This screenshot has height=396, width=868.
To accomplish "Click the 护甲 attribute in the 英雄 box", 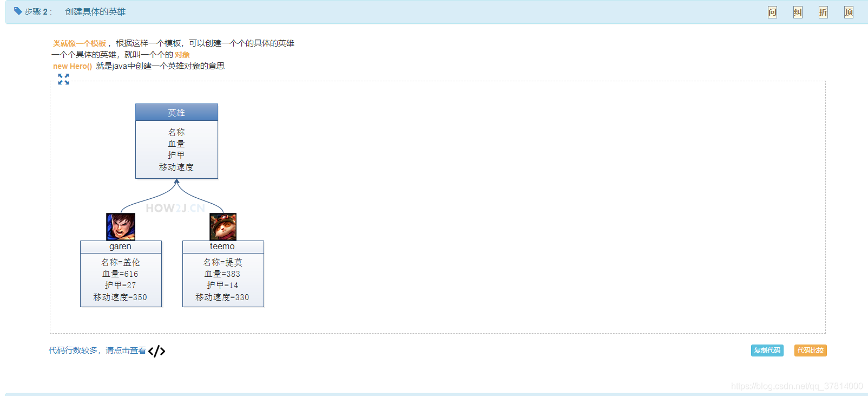I will pyautogui.click(x=176, y=155).
